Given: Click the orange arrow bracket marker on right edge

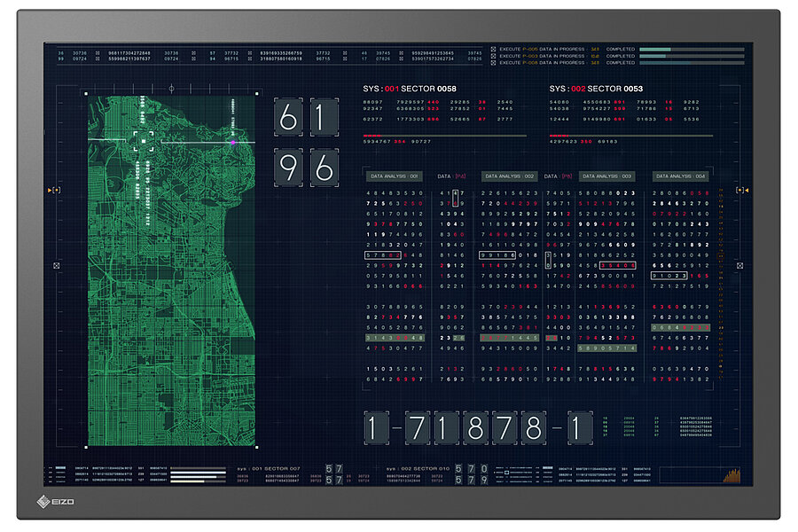Looking at the screenshot, I should pos(742,190).
